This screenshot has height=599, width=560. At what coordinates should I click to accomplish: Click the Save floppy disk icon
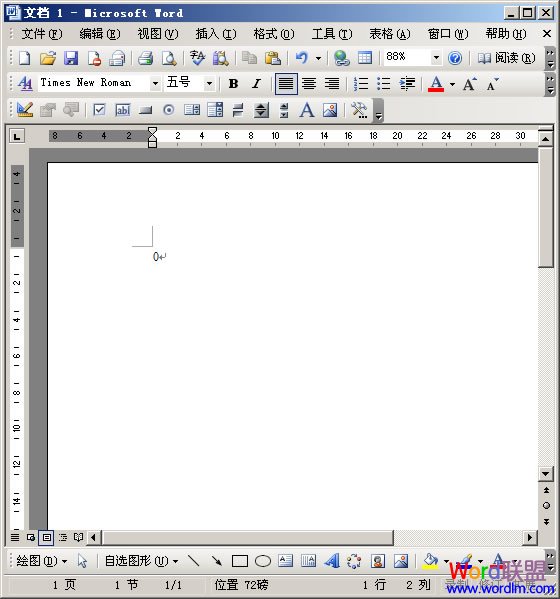coord(71,58)
